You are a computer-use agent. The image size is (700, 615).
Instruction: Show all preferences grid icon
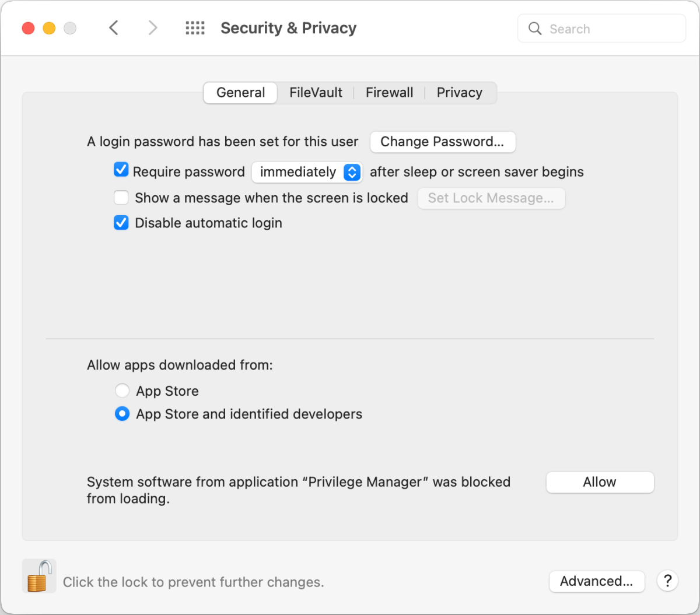[195, 28]
